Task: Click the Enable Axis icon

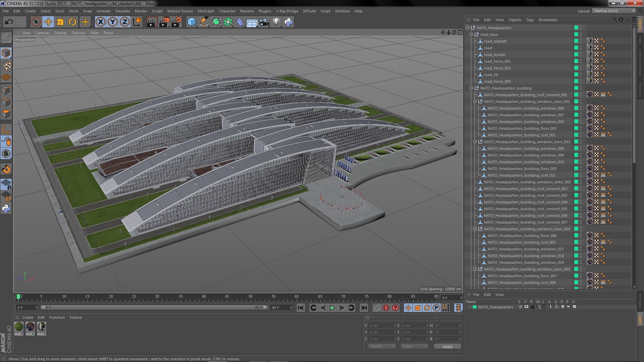Action: pos(6,129)
